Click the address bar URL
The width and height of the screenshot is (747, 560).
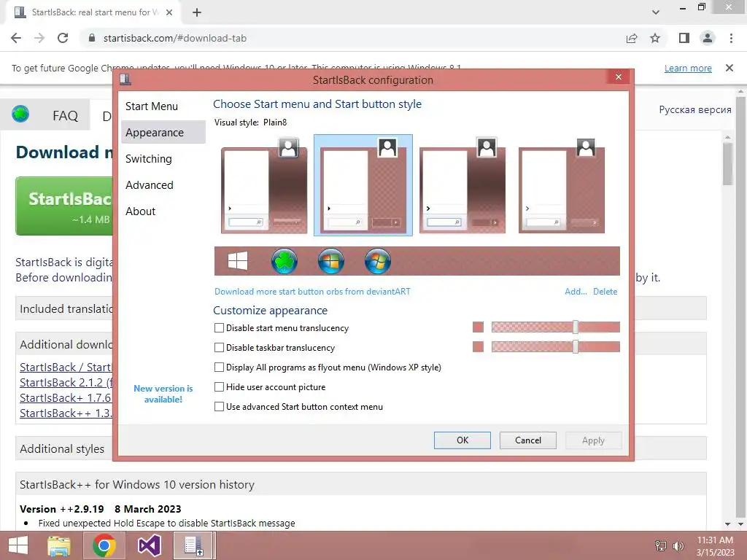point(175,38)
